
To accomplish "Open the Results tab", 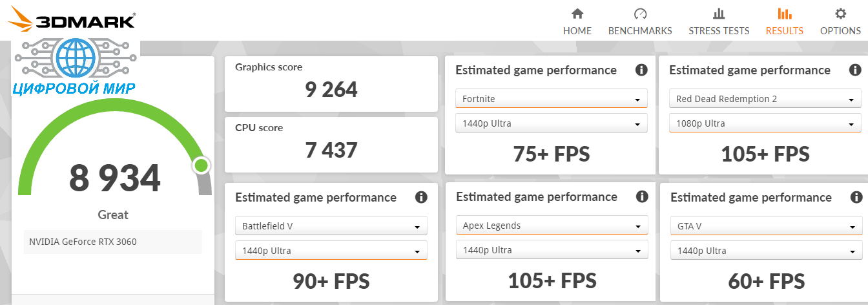I will pos(784,22).
